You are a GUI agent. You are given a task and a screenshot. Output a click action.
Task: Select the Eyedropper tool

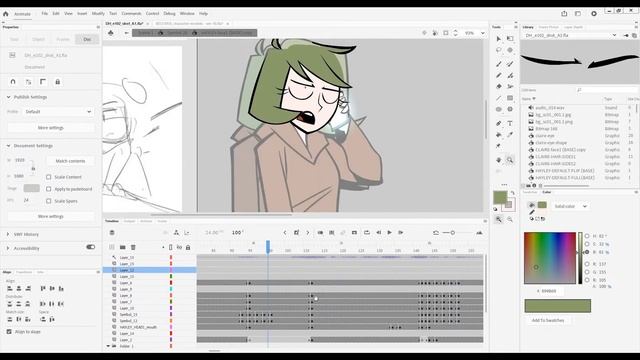pyautogui.click(x=510, y=135)
